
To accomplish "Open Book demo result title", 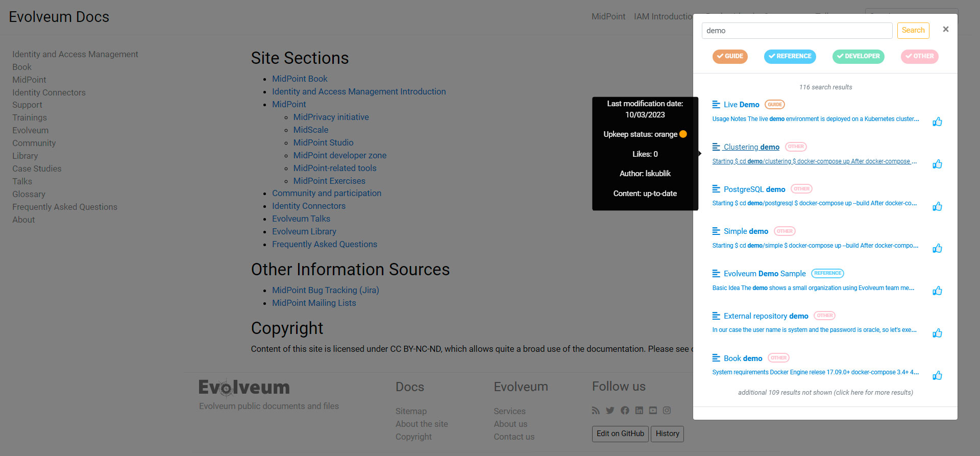I will 743,358.
